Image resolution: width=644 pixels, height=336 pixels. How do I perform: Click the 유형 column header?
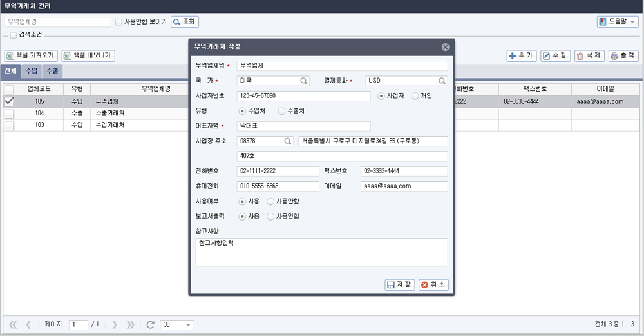(x=77, y=89)
